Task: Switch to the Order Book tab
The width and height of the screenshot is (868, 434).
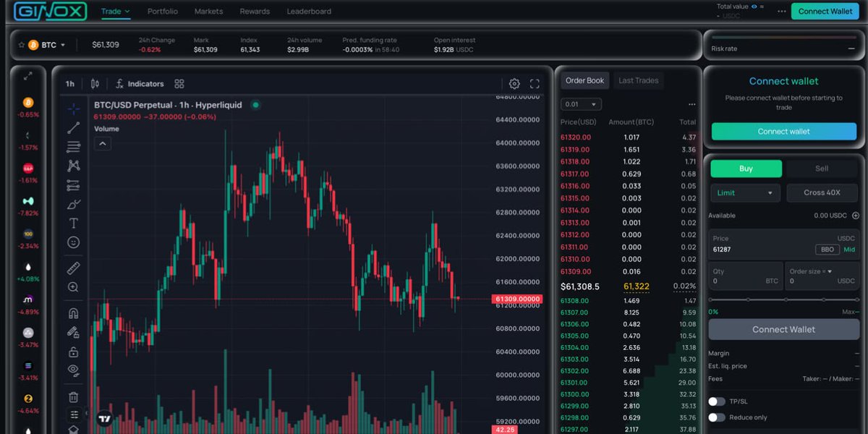Action: [584, 81]
